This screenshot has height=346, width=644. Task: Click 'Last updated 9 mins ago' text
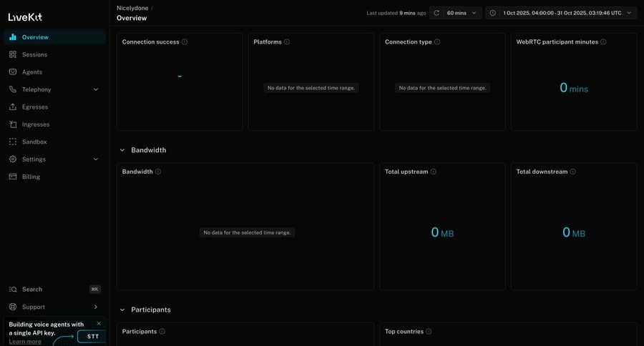click(396, 13)
